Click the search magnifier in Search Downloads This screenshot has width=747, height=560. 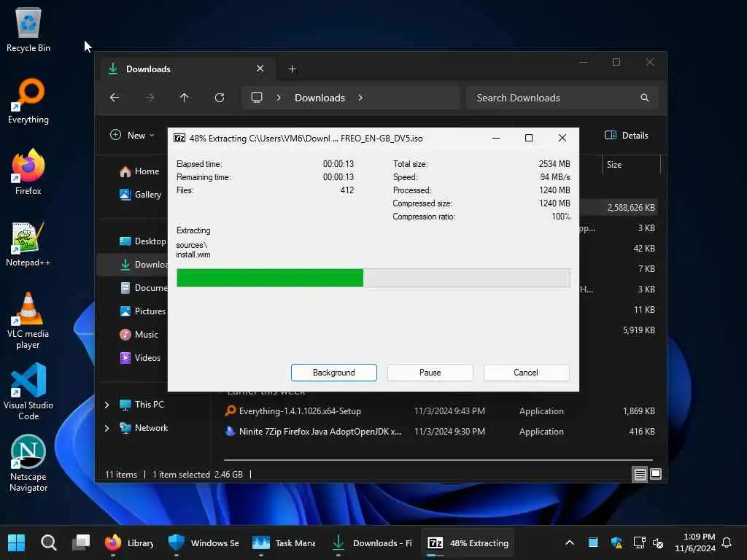pos(645,98)
